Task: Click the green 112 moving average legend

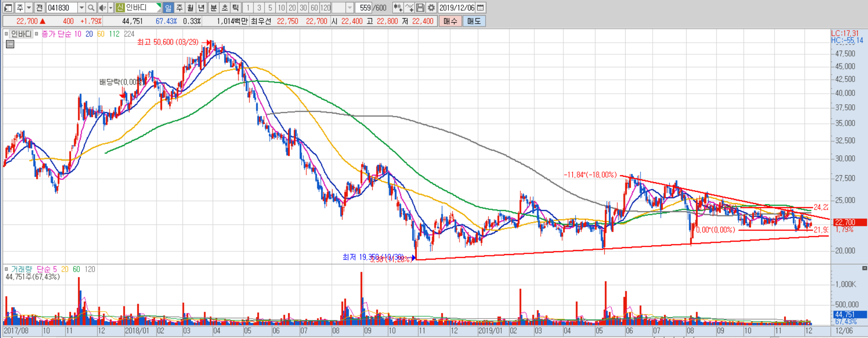Action: [114, 34]
